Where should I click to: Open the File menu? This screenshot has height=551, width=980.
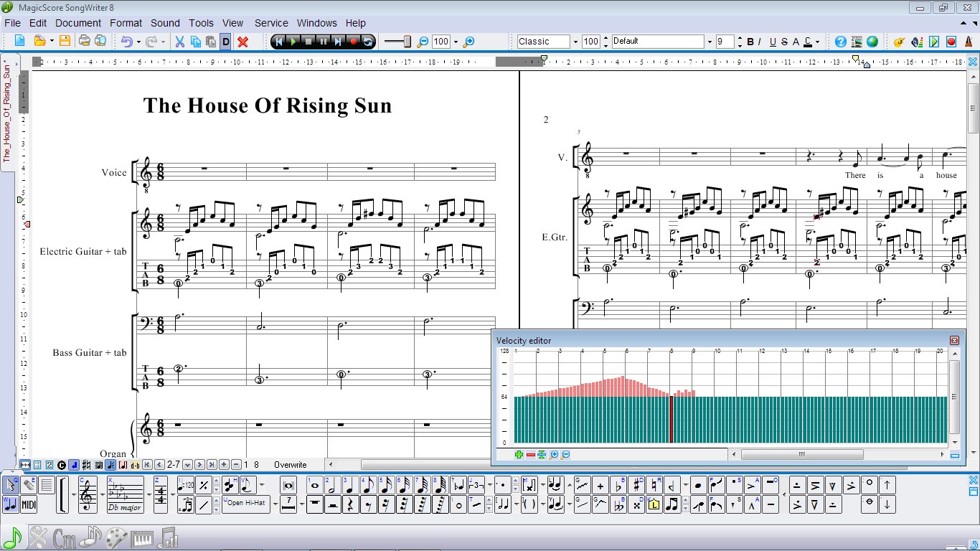[12, 23]
